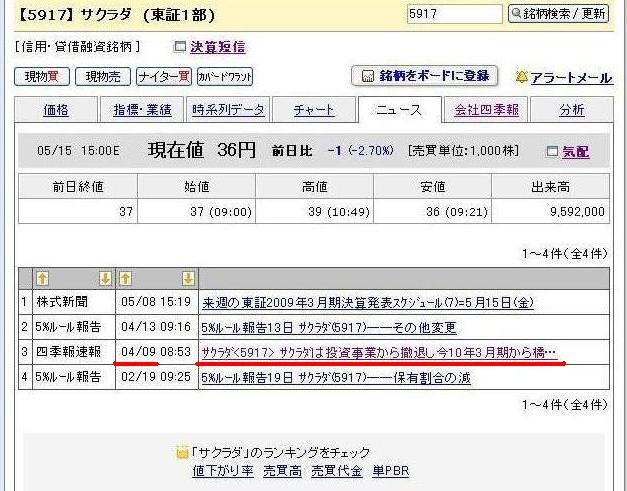The width and height of the screenshot is (627, 491).
Task: Switch to the 指標・業績 tab
Action: coord(142,110)
